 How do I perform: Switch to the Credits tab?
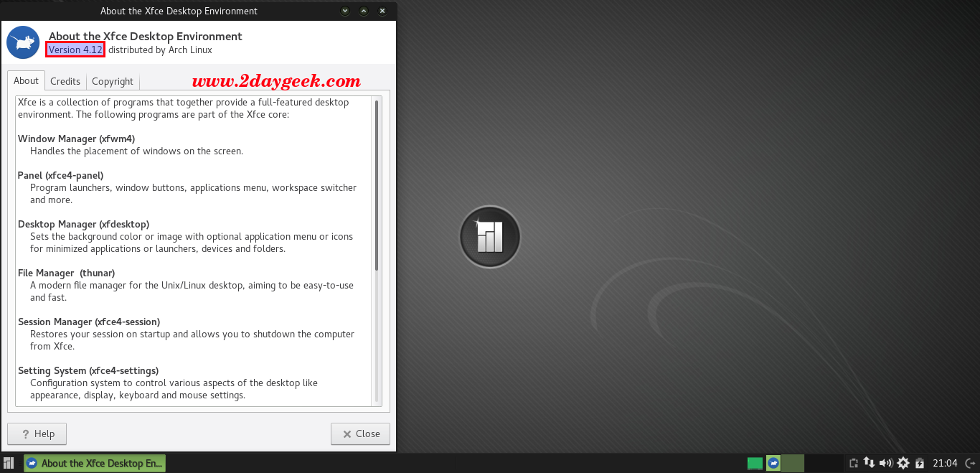click(65, 81)
